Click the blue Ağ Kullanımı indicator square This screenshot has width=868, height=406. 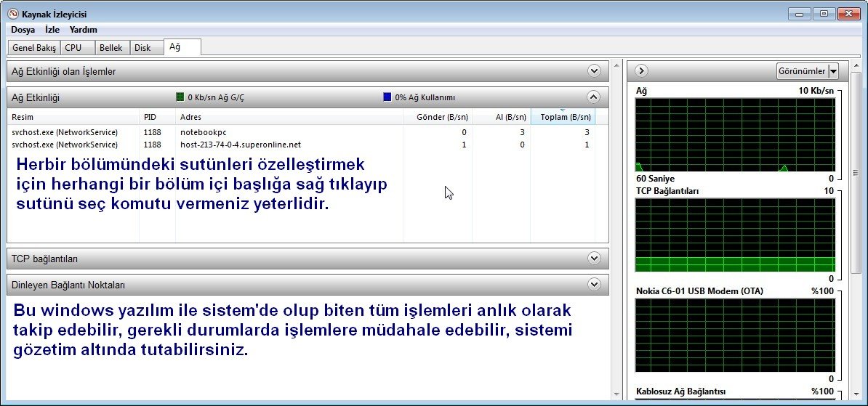coord(387,97)
